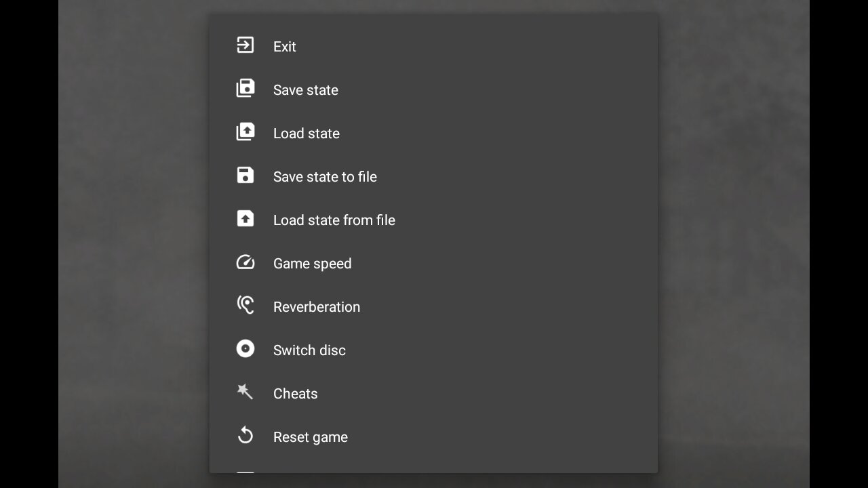Open the Load state option
The image size is (868, 488).
click(x=306, y=134)
